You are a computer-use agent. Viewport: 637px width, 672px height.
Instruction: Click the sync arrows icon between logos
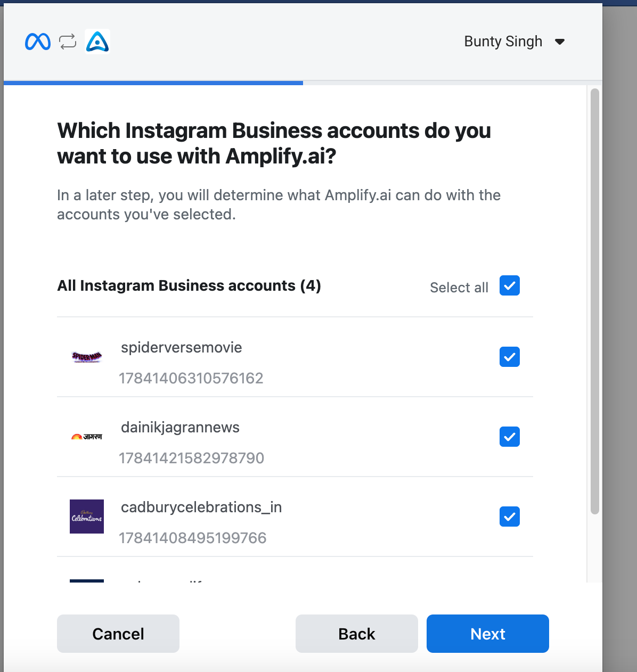(68, 42)
